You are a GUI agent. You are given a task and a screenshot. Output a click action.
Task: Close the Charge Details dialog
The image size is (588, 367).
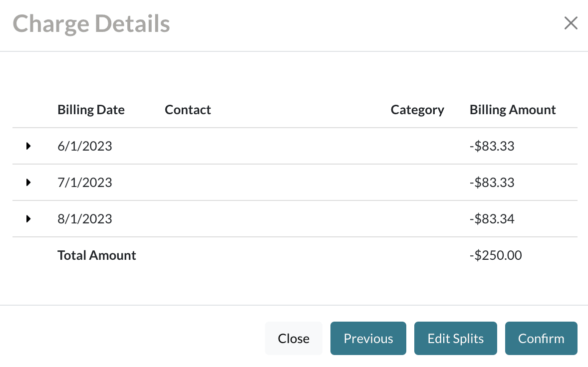[x=294, y=338]
